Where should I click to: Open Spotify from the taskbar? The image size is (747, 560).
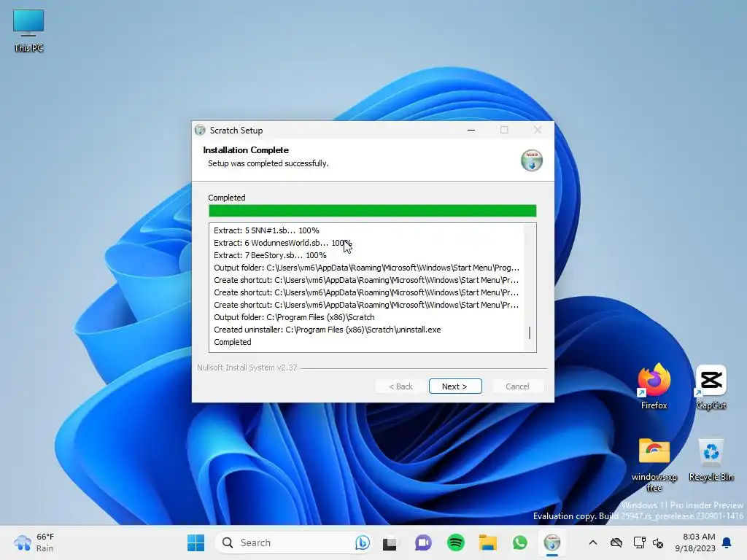click(x=455, y=542)
